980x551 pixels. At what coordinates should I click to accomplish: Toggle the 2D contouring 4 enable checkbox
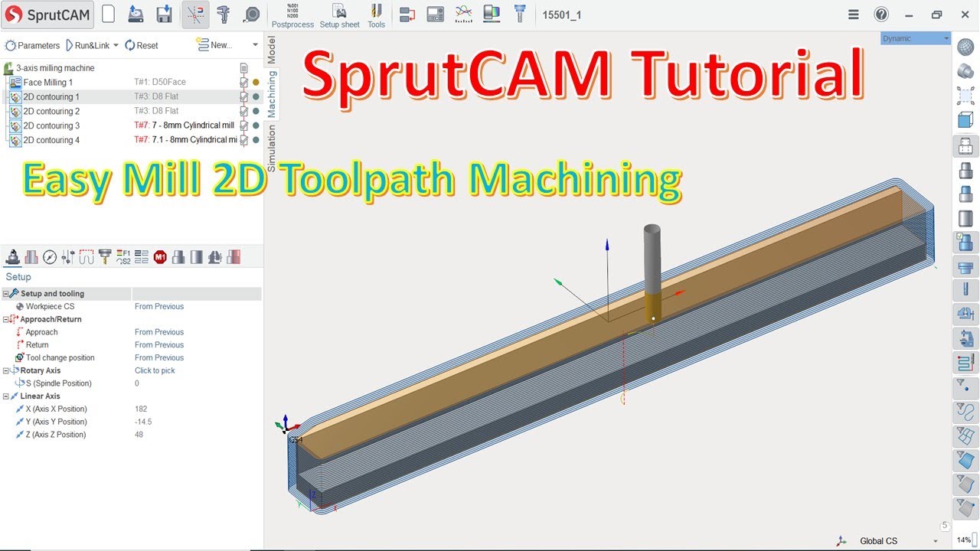[243, 140]
